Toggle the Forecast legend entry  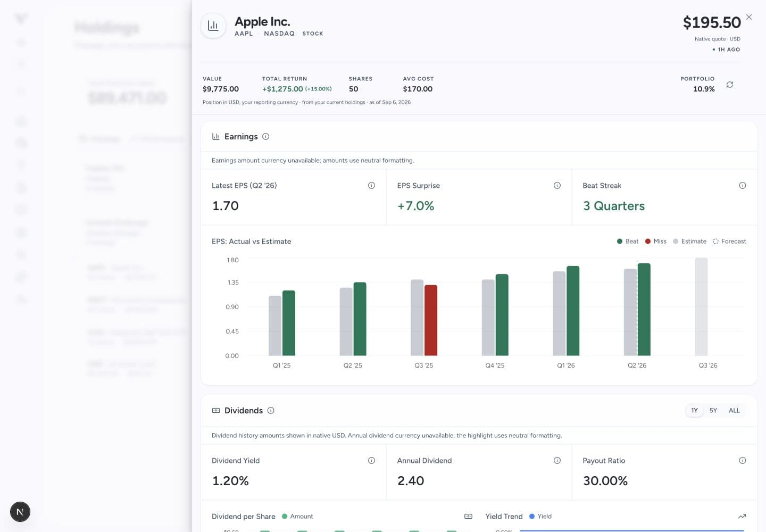(x=729, y=242)
